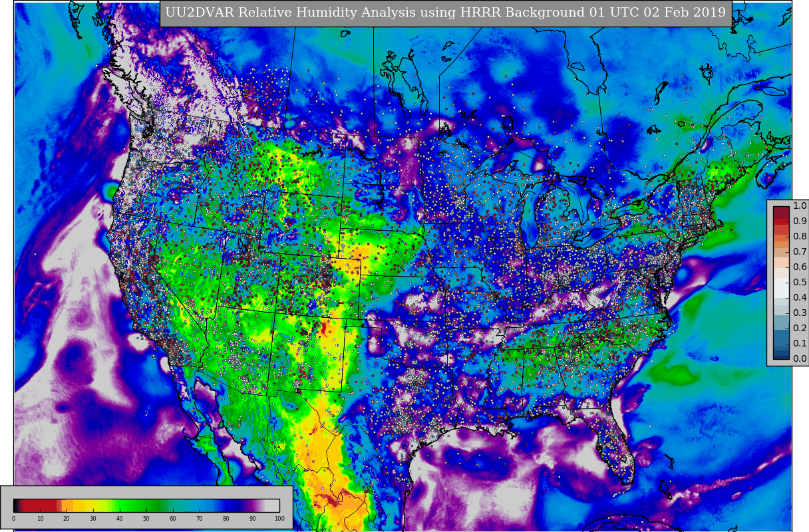Click the 0.2 label on right colorbar

click(800, 329)
